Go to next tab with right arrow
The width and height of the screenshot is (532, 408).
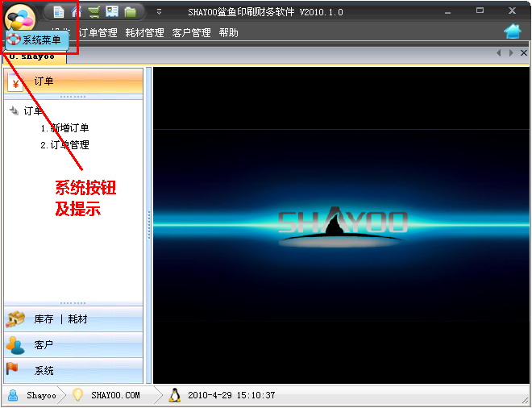(511, 53)
